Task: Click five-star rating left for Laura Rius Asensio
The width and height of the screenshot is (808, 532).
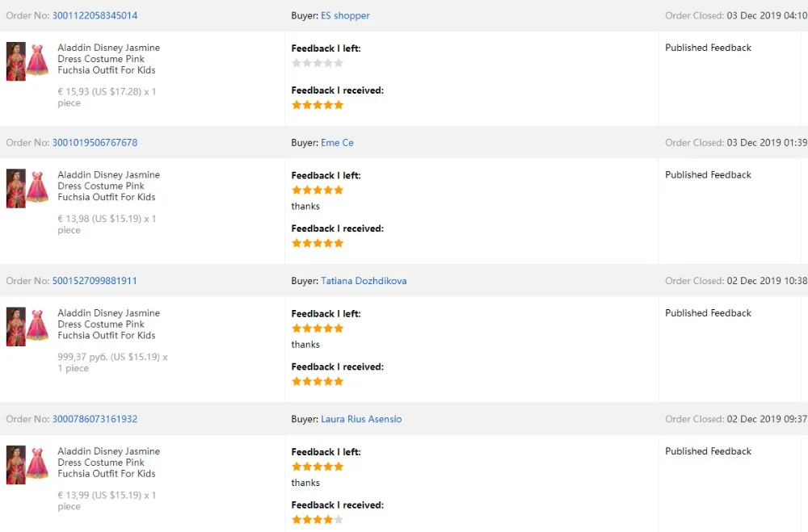Action: [x=318, y=466]
